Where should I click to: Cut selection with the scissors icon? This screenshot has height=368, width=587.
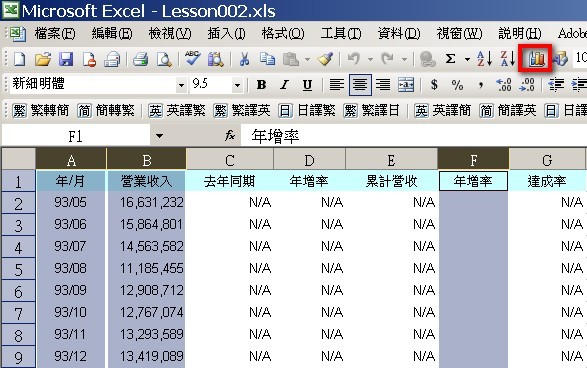pyautogui.click(x=244, y=59)
